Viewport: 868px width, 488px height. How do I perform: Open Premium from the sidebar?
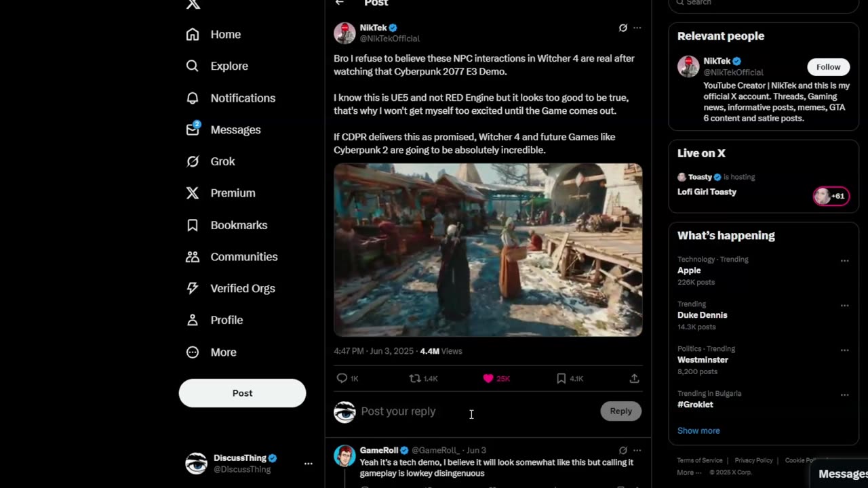220,193
